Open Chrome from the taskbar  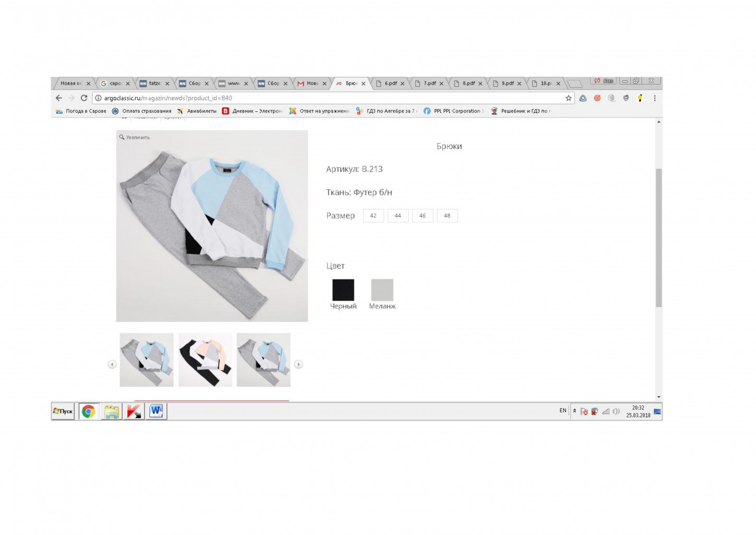(x=88, y=411)
